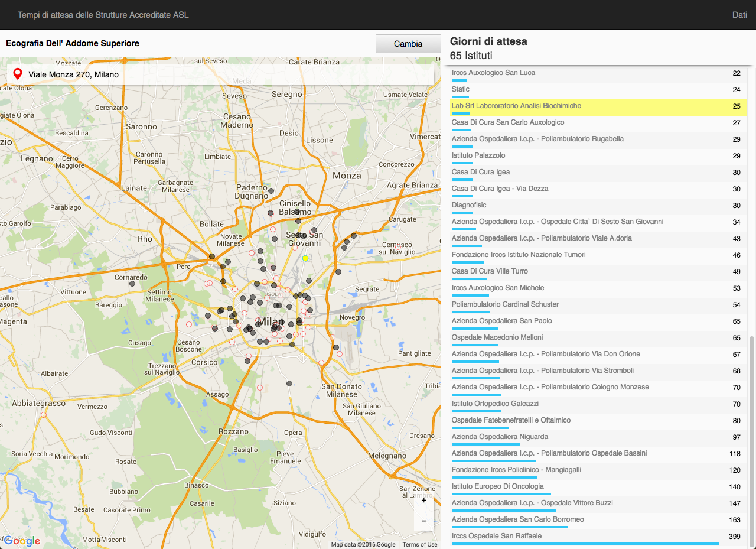Select Irccs Ospedale San Raffaele row
The height and width of the screenshot is (549, 756).
coord(599,537)
